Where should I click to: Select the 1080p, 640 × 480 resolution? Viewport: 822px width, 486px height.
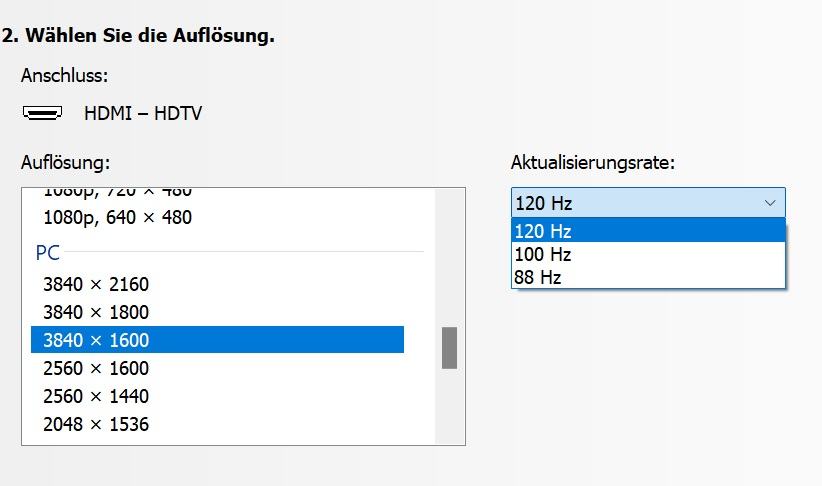pyautogui.click(x=117, y=217)
